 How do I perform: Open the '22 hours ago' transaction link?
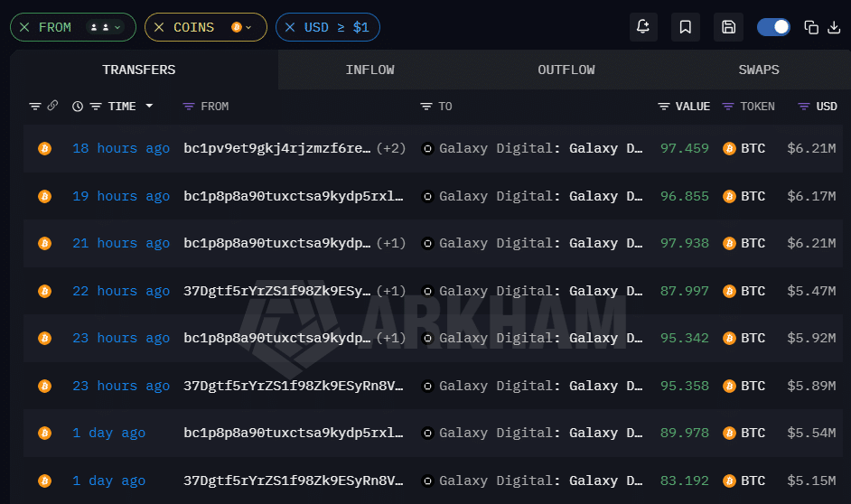121,292
